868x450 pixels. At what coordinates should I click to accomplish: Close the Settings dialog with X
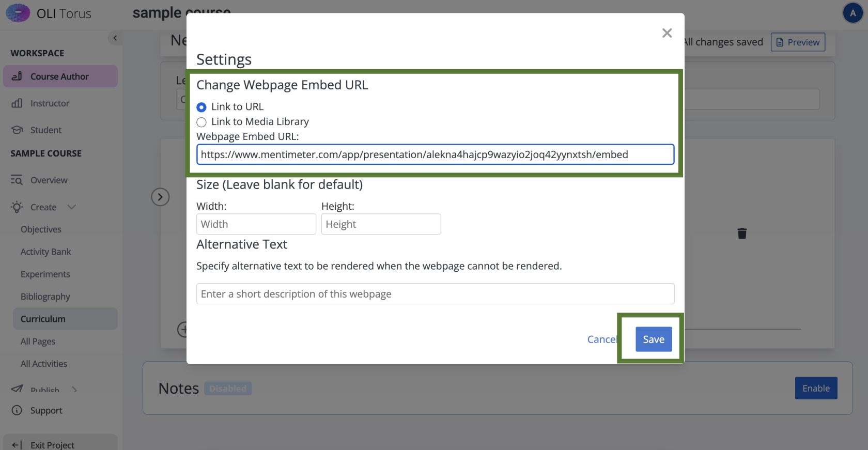(667, 34)
